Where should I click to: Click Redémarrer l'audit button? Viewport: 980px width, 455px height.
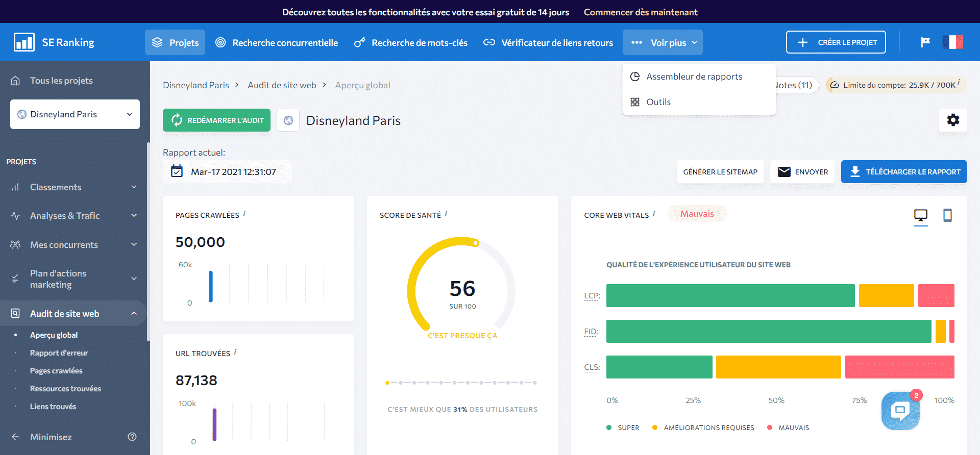coord(216,120)
